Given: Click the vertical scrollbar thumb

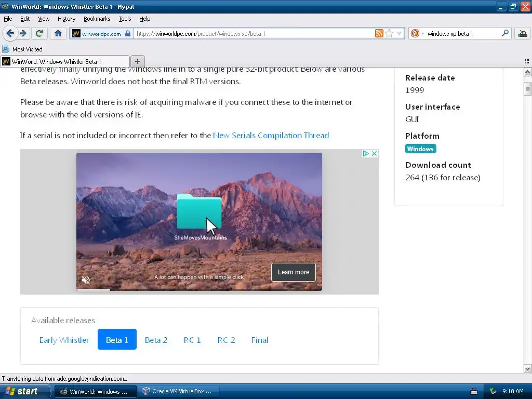Looking at the screenshot, I should [x=527, y=89].
